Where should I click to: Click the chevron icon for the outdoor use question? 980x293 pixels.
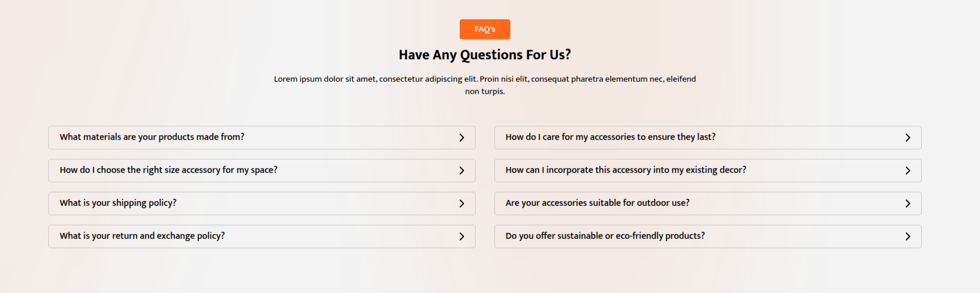[x=908, y=204]
